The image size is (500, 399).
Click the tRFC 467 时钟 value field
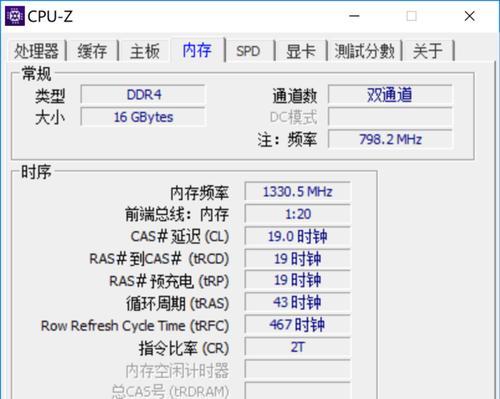pos(297,325)
